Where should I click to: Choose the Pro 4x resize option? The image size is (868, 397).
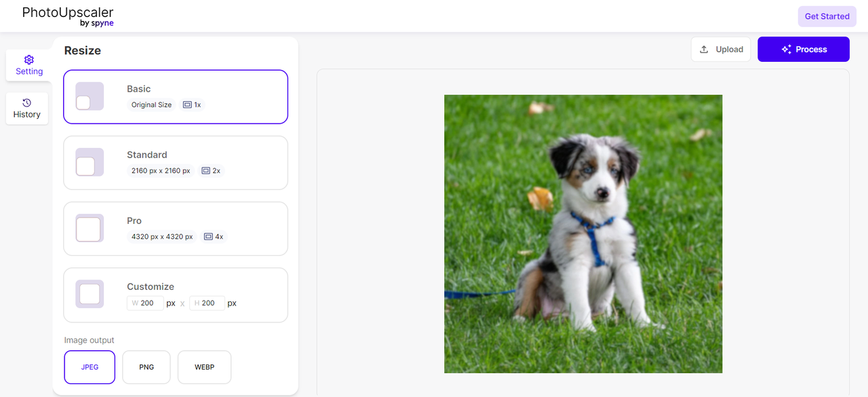click(176, 229)
